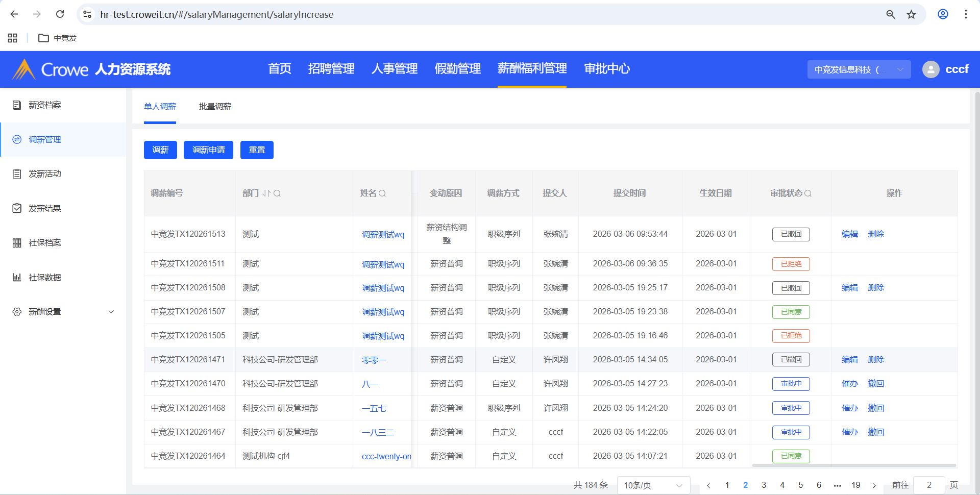Click the user avatar icon
Viewport: 980px width, 495px height.
(x=930, y=69)
